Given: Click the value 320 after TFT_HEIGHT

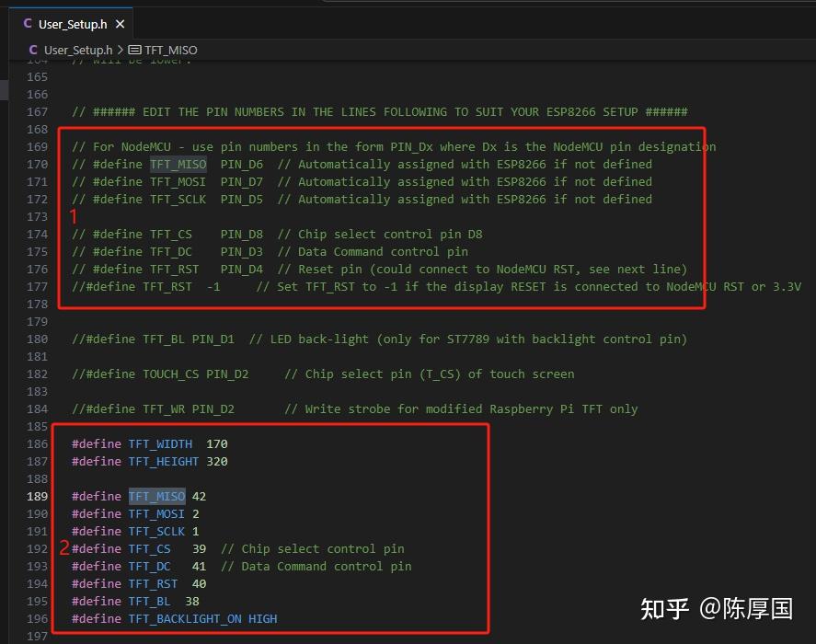Looking at the screenshot, I should tap(217, 461).
